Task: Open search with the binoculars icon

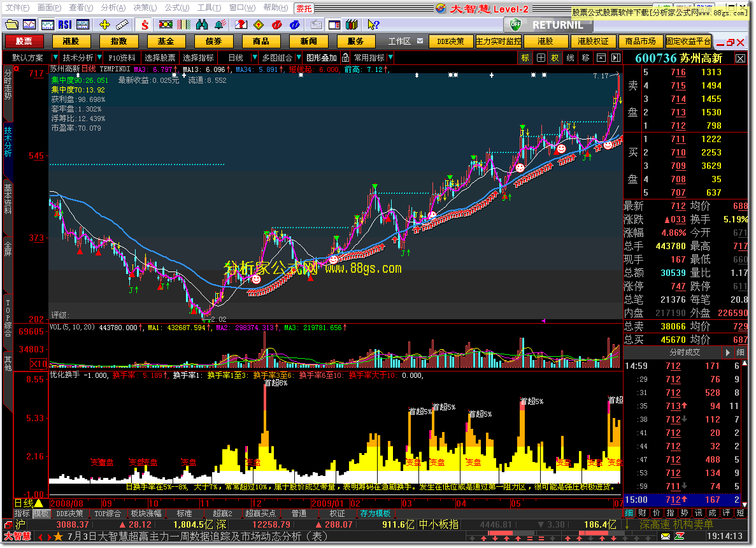Action: pos(202,24)
